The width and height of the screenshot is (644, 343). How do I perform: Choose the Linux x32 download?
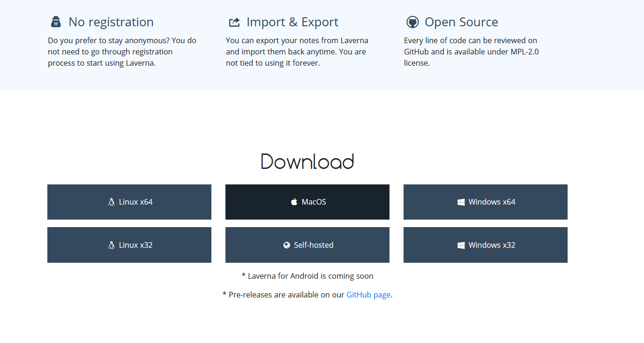[129, 245]
